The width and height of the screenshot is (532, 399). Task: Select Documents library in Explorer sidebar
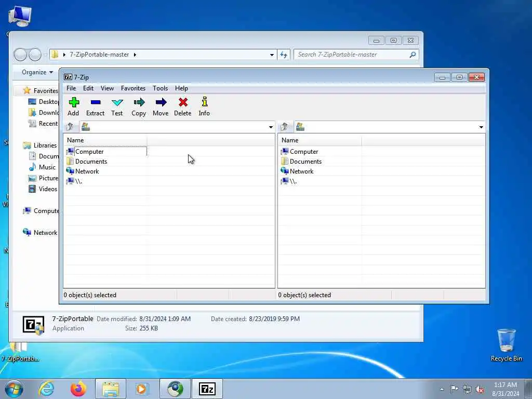[x=44, y=156]
